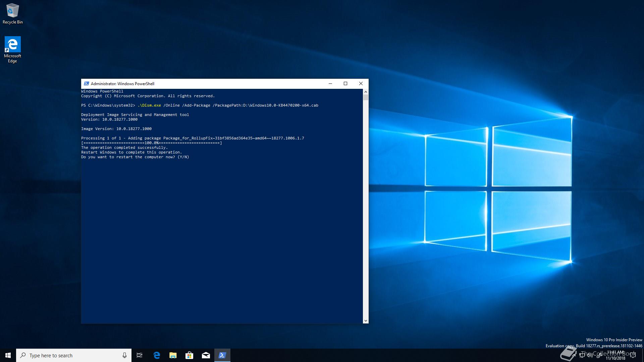The image size is (644, 362).
Task: Select the PowerShell taskbar button
Action: coord(222,355)
